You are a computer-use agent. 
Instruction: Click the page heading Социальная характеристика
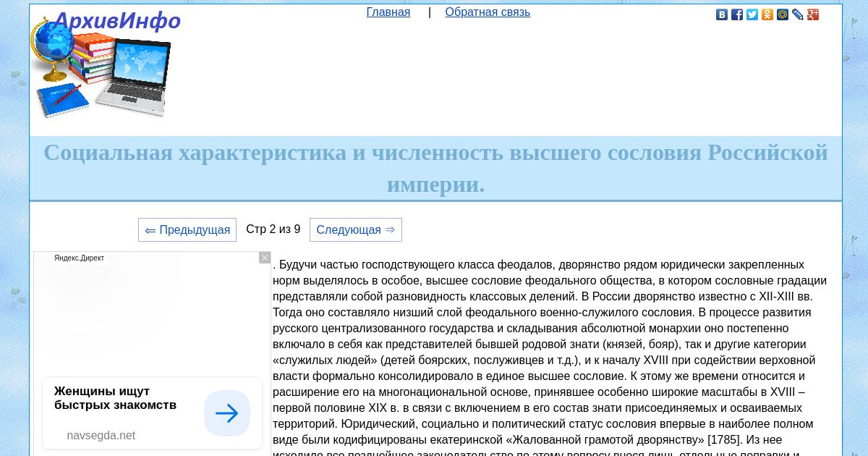click(x=435, y=169)
